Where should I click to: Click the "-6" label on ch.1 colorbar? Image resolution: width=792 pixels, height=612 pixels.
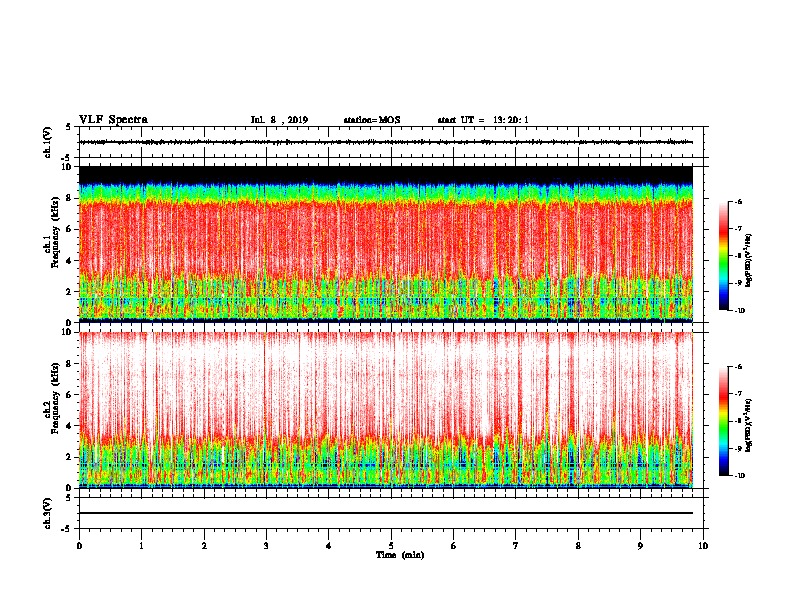click(739, 201)
